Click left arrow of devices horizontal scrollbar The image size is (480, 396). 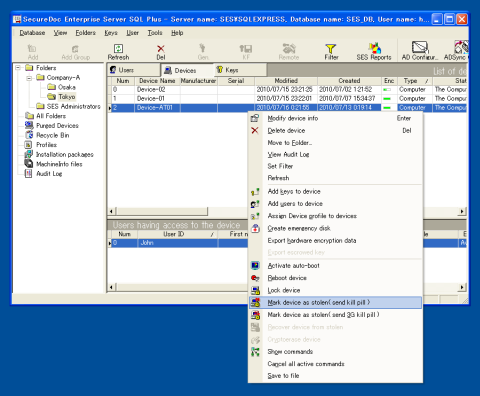click(112, 211)
